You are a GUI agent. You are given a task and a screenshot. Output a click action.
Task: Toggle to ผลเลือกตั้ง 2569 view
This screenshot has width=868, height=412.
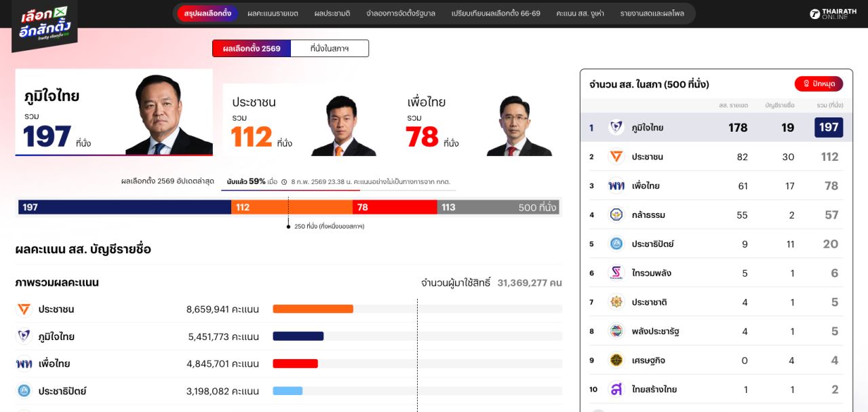click(252, 48)
